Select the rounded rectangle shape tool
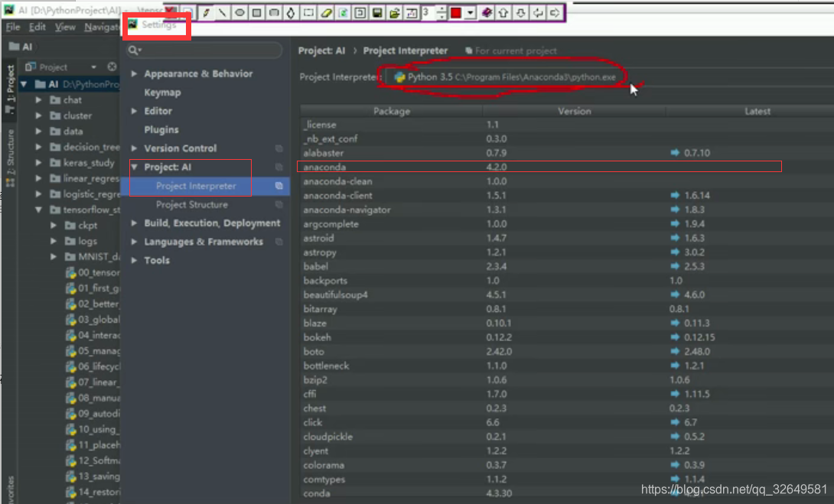 274,12
